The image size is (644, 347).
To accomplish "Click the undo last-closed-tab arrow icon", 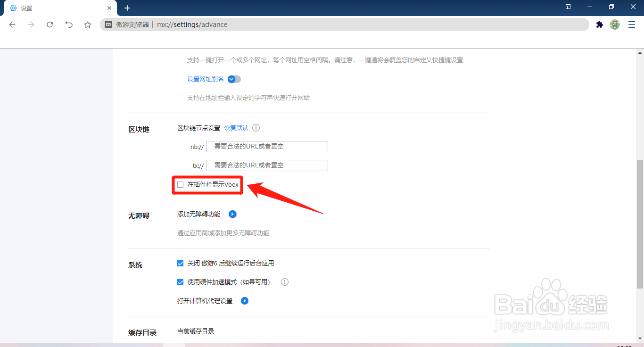I will click(x=69, y=25).
